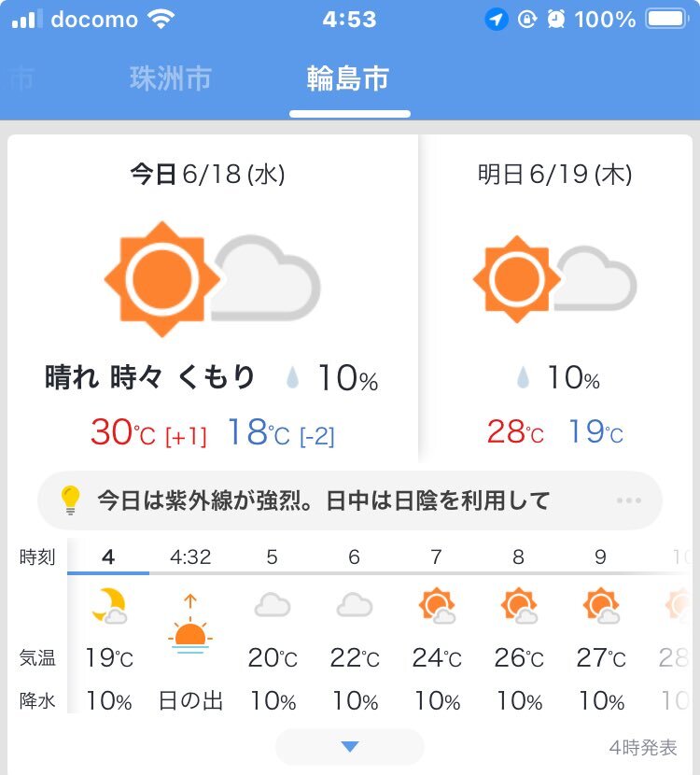Expand hourly forecast with blue down arrow

[350, 746]
